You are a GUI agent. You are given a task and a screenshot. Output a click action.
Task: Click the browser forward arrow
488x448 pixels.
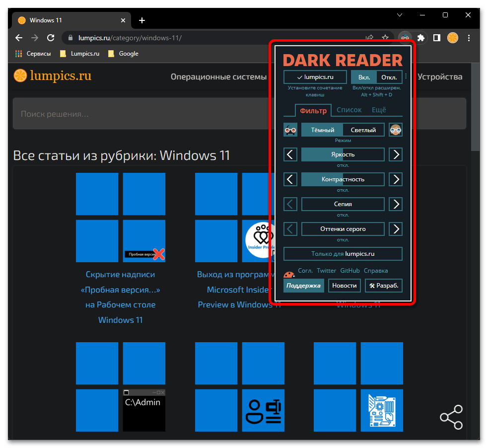[35, 38]
